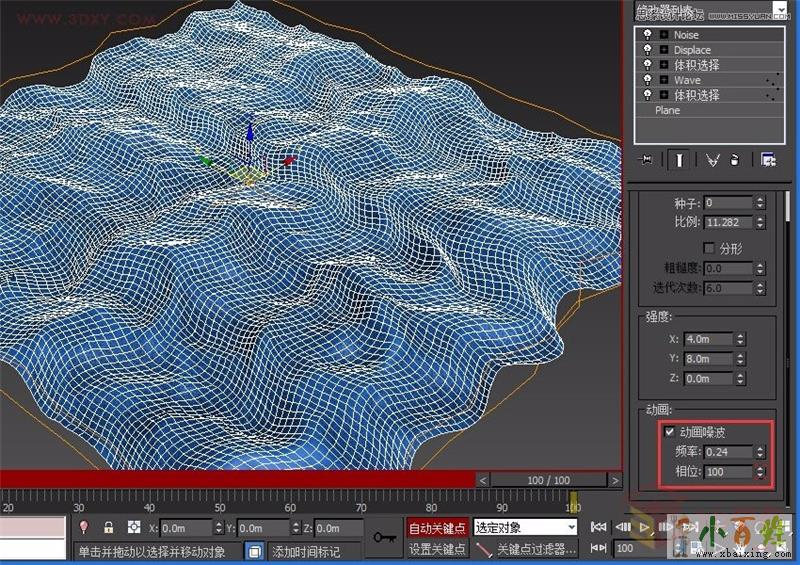Expand the Displace modifier sub-tree
This screenshot has height=565, width=800.
tap(663, 50)
